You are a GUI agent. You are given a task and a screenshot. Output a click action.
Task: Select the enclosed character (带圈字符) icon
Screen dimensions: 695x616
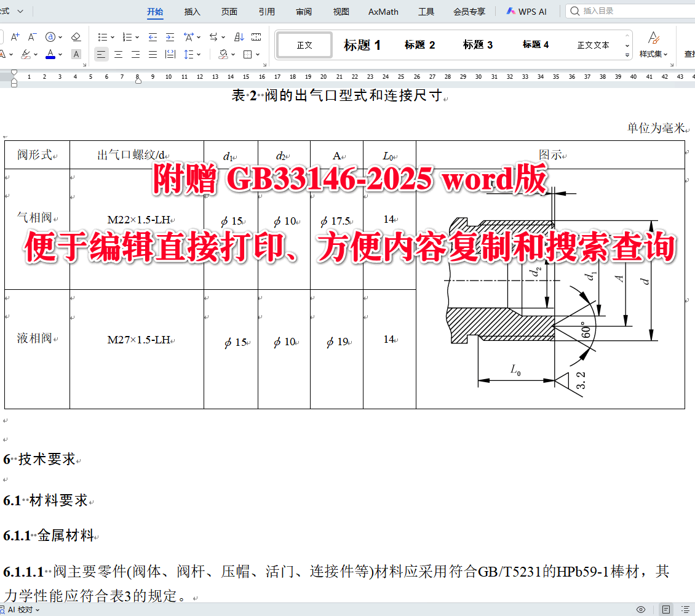(x=50, y=37)
